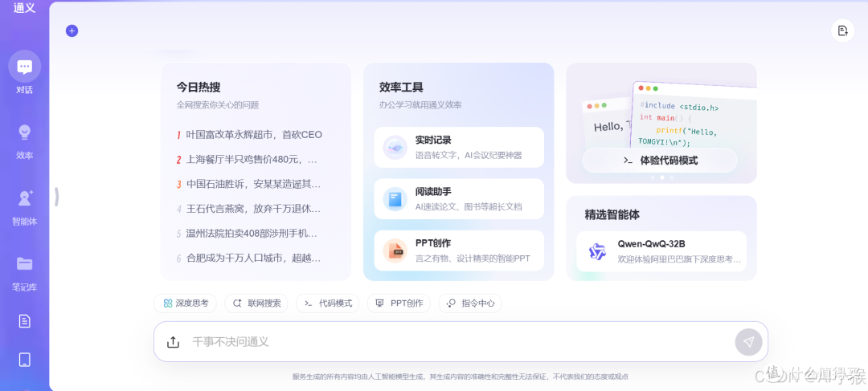The width and height of the screenshot is (868, 391).
Task: Enable 代码模式 code mode chip
Action: [x=327, y=303]
